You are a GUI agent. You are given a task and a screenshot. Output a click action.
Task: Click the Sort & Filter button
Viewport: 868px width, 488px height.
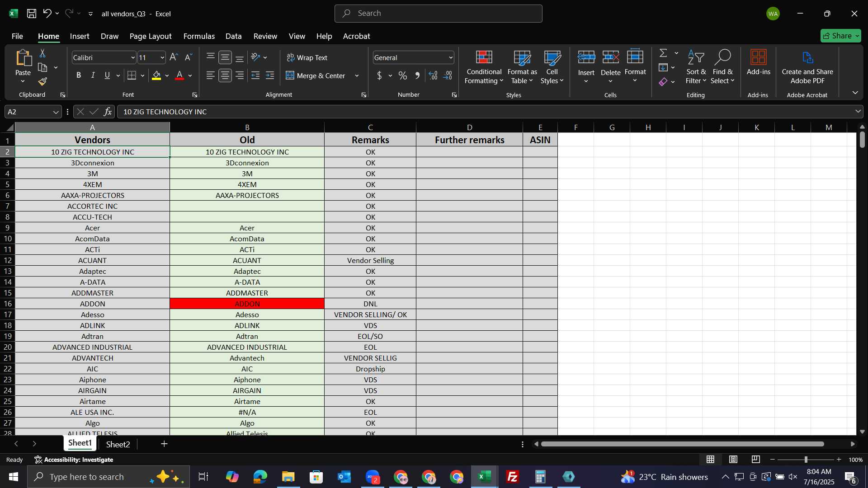click(695, 67)
